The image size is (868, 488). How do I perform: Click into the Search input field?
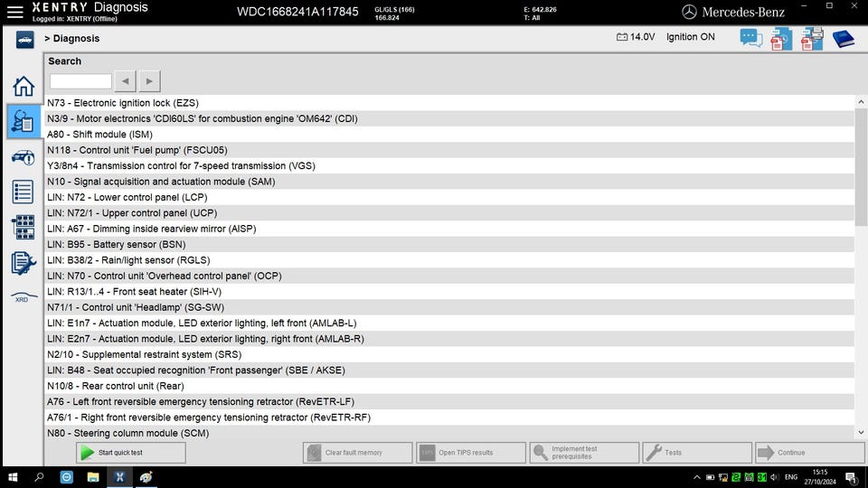(80, 81)
